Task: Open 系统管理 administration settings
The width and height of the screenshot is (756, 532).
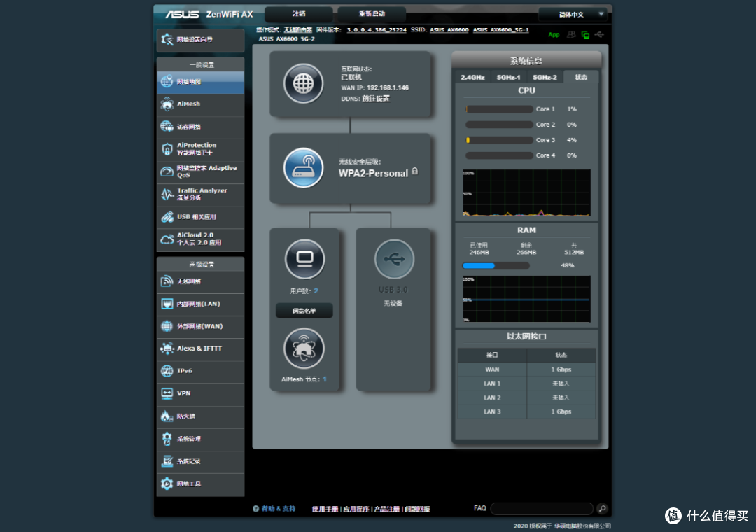Action: [x=200, y=440]
